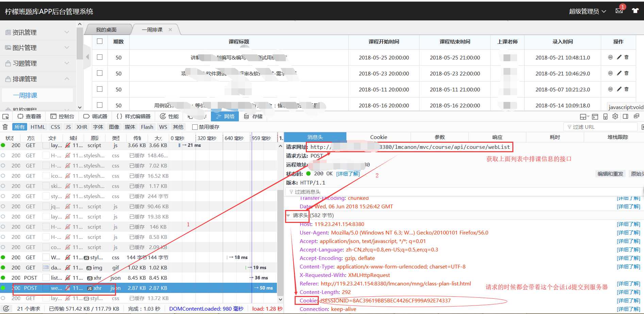Edit the 2018-05-25 20:00:00 course row

619,57
